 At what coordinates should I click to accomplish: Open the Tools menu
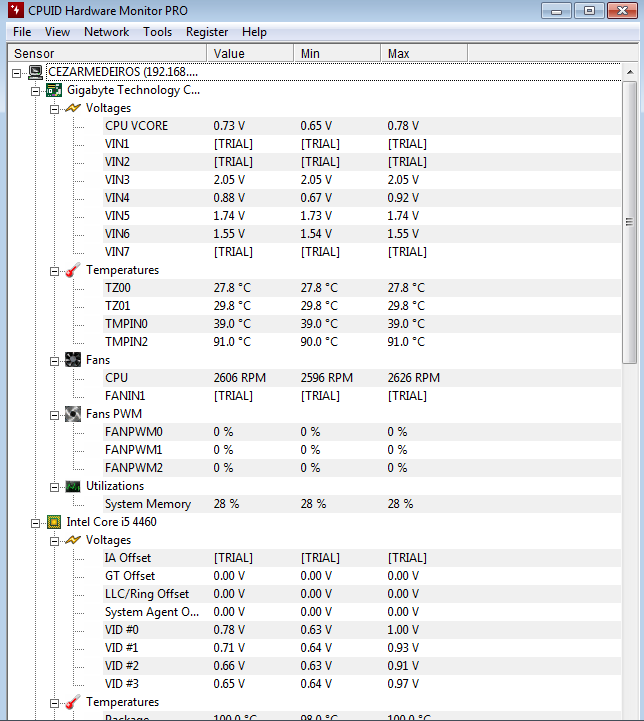157,32
